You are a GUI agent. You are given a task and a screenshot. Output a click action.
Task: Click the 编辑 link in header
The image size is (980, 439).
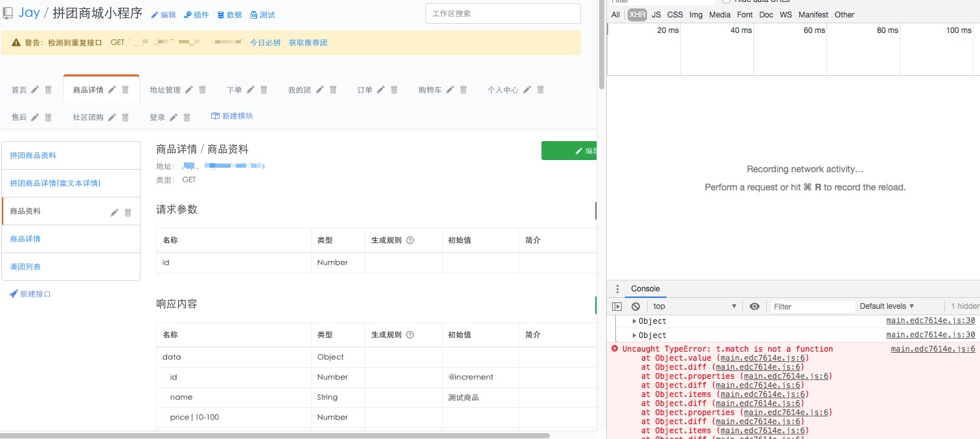[163, 15]
